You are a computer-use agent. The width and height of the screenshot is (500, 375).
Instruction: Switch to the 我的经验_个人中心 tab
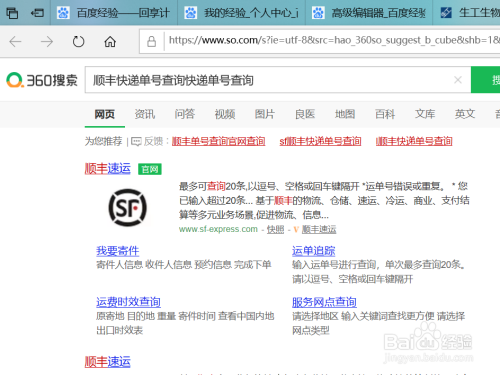[x=242, y=13]
